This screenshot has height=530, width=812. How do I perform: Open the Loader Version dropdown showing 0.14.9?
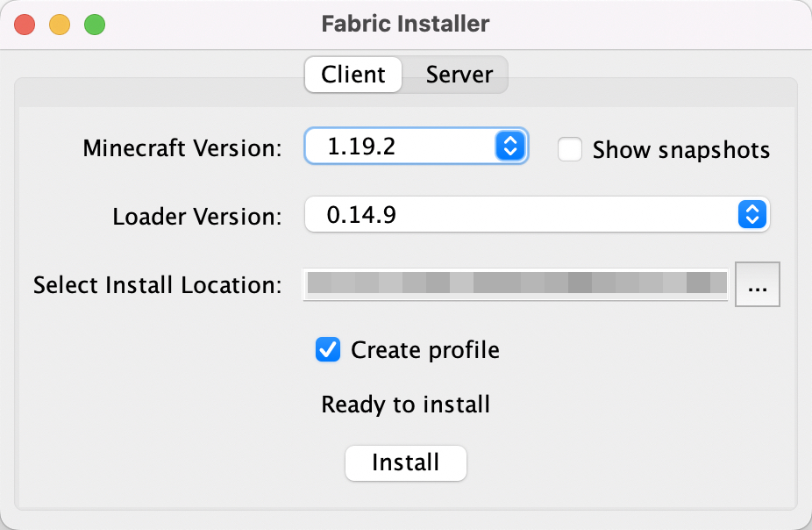[x=537, y=214]
